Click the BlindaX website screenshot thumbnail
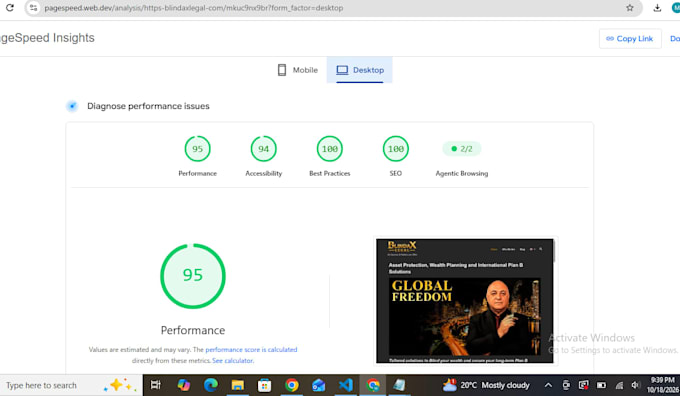The height and width of the screenshot is (396, 680). (465, 301)
